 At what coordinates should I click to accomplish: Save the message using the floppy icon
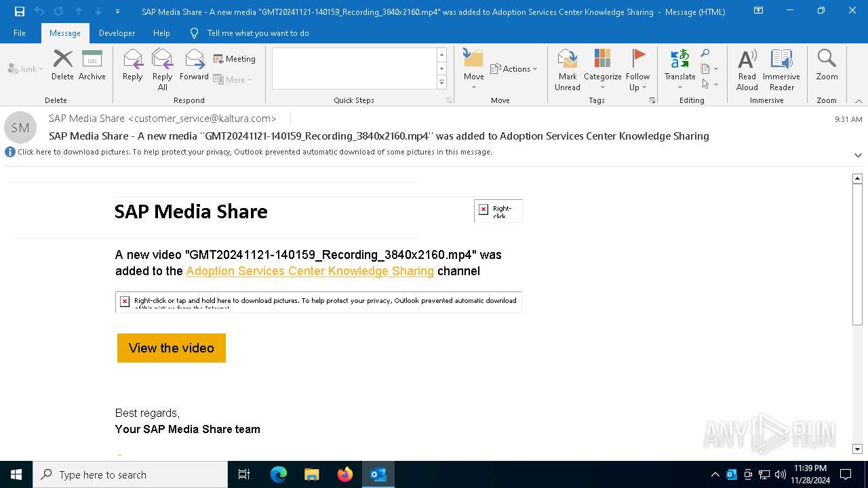19,12
